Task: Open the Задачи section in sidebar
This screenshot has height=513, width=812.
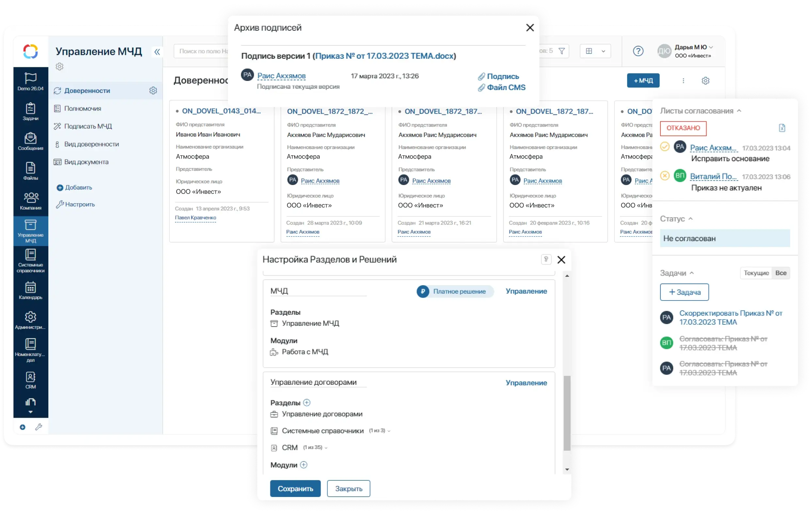Action: [30, 112]
